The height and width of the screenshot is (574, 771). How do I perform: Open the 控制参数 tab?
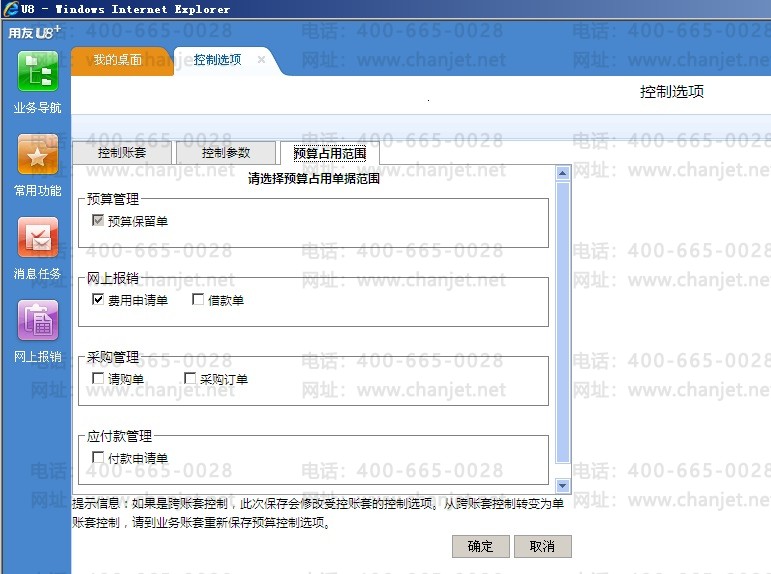coord(226,153)
